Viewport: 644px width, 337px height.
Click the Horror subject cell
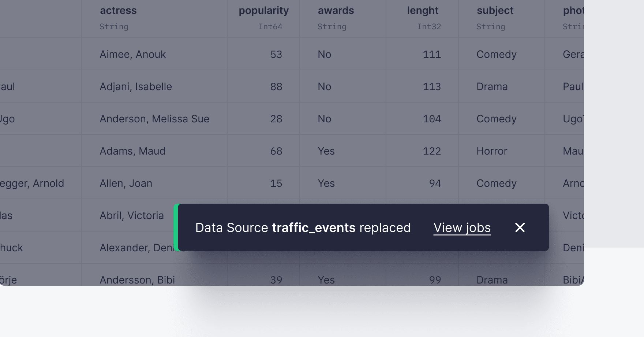492,151
